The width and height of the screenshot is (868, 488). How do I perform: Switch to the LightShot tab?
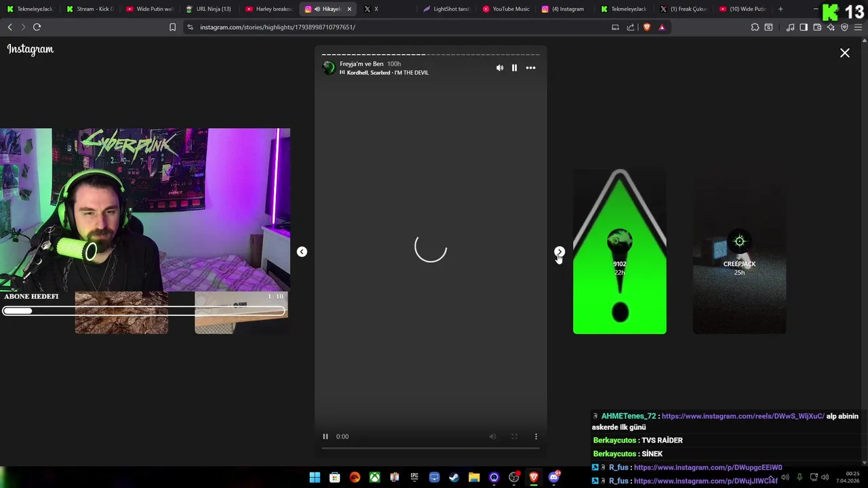446,9
